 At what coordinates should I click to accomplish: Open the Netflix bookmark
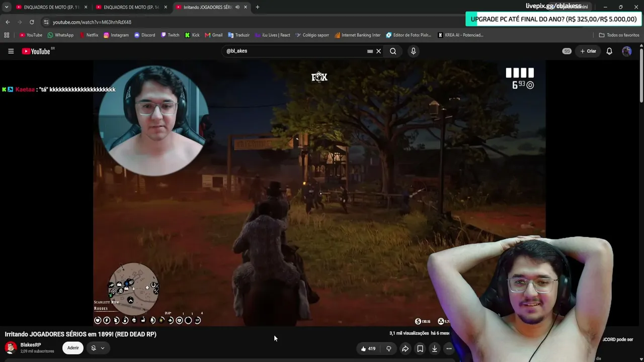point(89,35)
